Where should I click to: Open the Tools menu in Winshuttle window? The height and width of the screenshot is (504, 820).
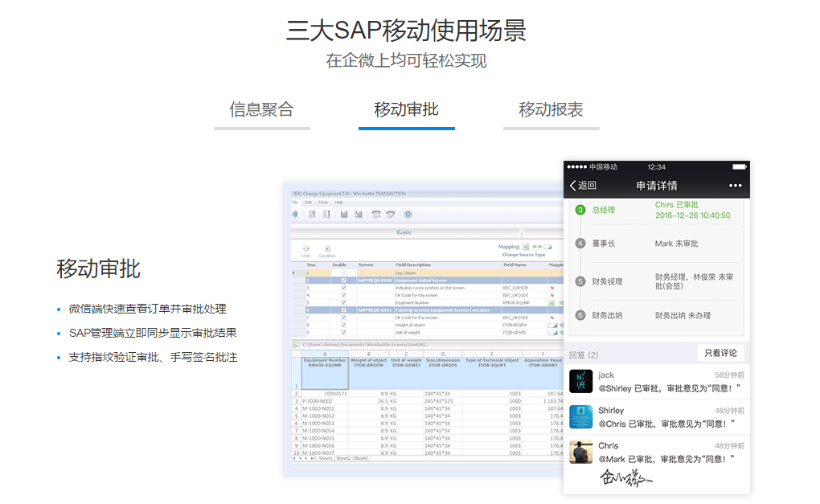point(323,203)
